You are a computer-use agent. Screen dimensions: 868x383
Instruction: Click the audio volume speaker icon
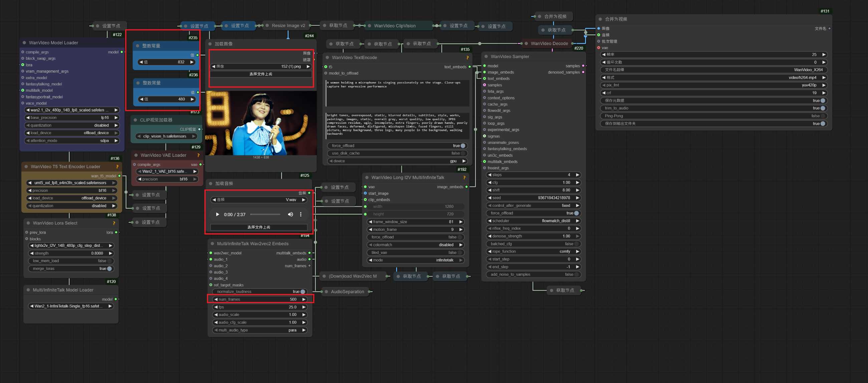[x=290, y=214]
